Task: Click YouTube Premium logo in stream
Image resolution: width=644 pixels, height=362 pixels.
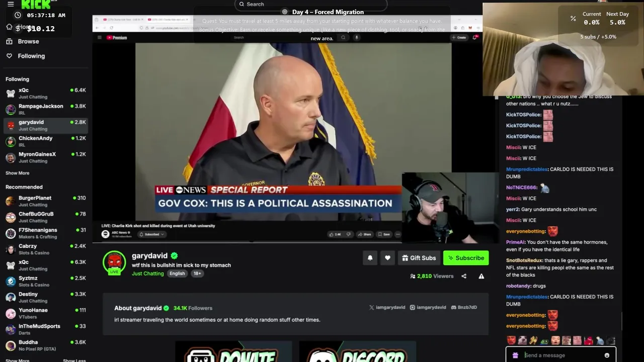Action: pos(117,38)
